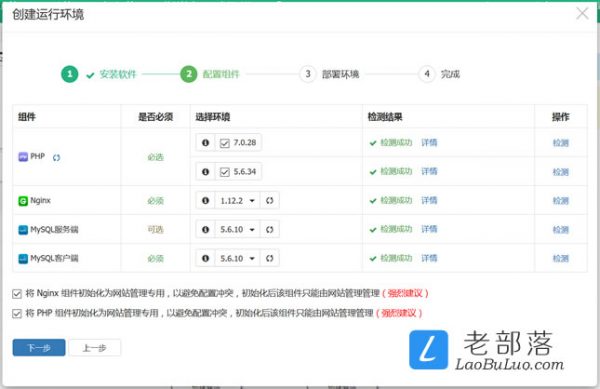Click the Nginx component name
The image size is (600, 389).
pyautogui.click(x=40, y=200)
